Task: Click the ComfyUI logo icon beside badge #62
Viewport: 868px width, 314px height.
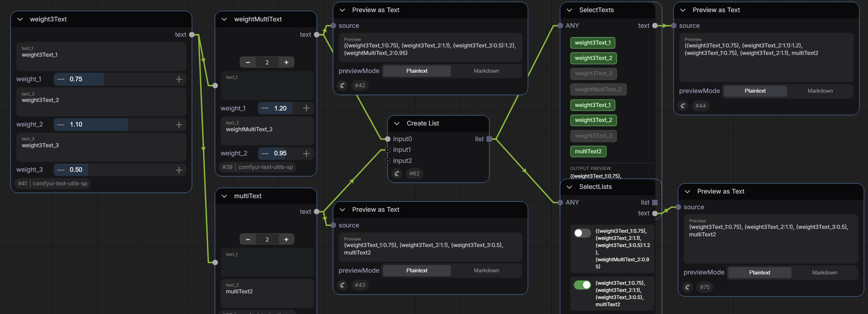Action: 397,174
